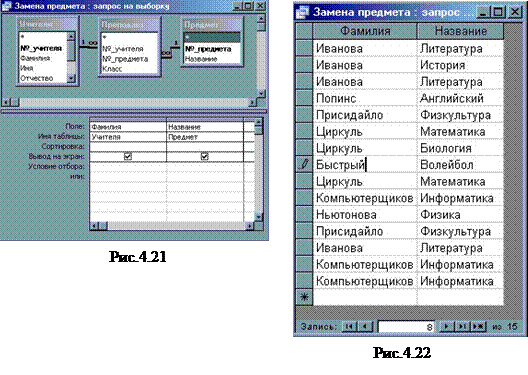Go to the next record in the datasheet
The height and width of the screenshot is (375, 528).
click(447, 326)
